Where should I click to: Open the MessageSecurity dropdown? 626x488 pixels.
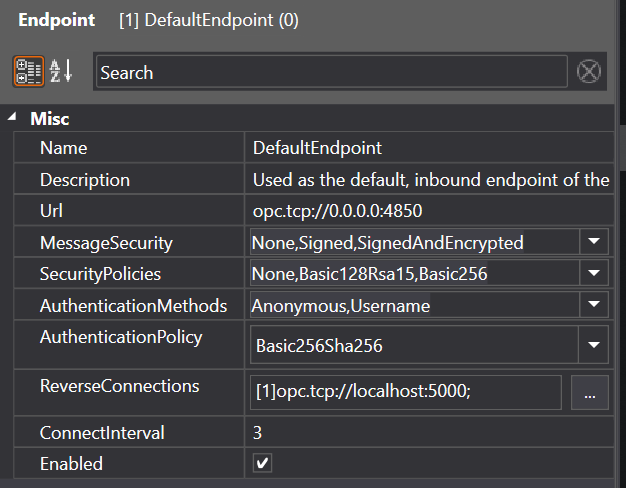coord(593,242)
